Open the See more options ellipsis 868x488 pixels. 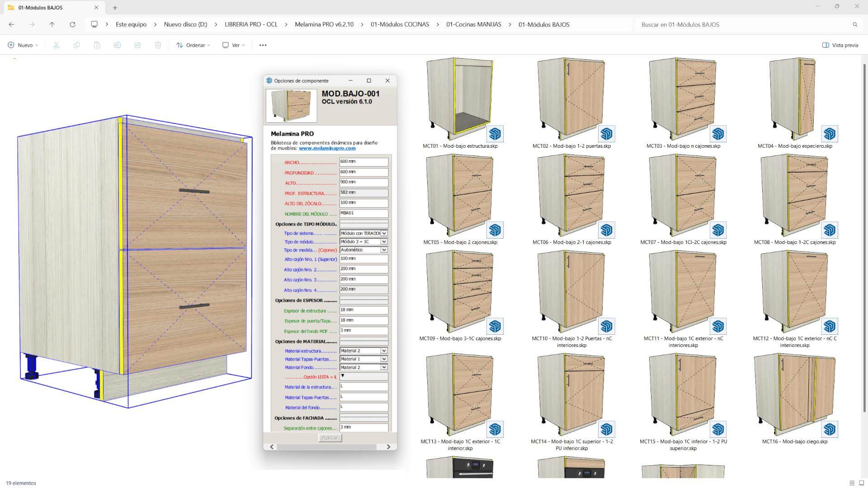(263, 45)
